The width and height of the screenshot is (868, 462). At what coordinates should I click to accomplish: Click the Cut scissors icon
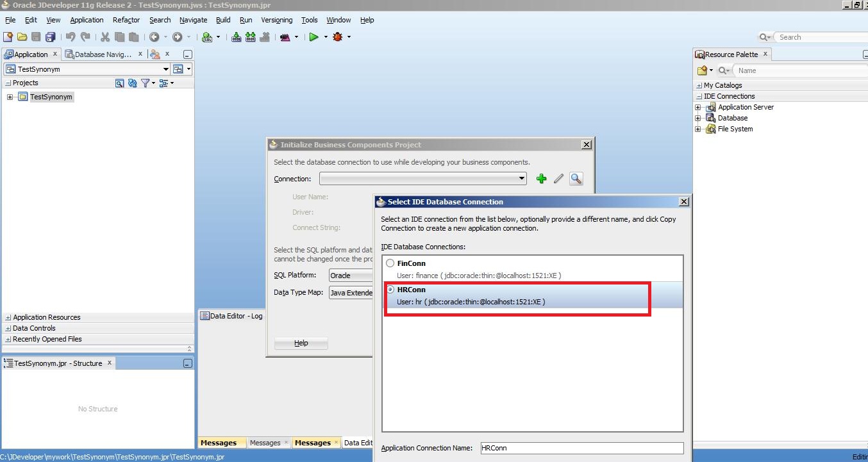(x=105, y=37)
